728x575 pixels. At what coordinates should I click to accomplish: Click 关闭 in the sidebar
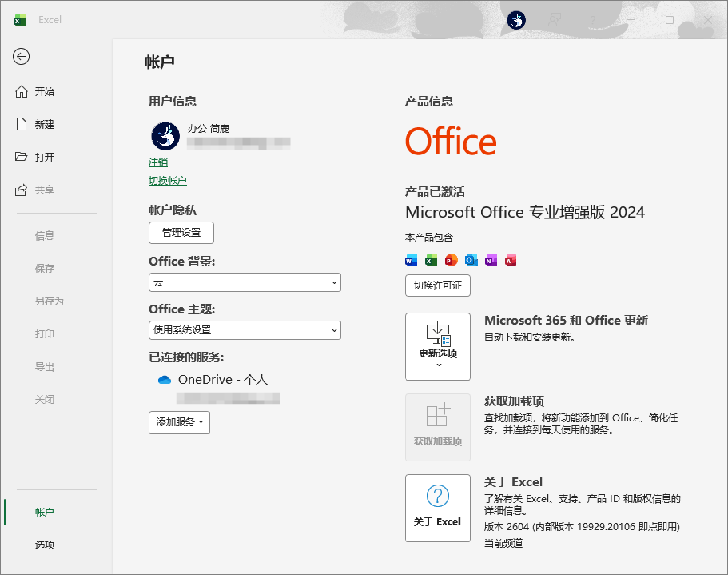point(45,399)
